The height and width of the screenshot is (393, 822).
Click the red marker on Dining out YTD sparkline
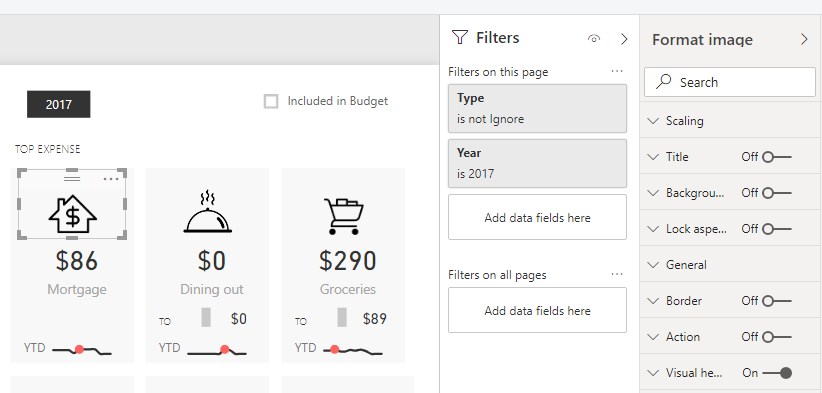point(224,349)
